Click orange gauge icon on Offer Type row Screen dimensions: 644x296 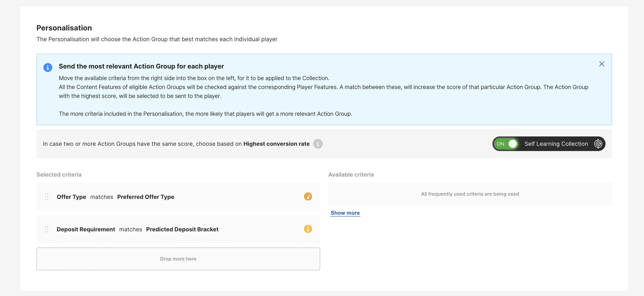point(308,197)
